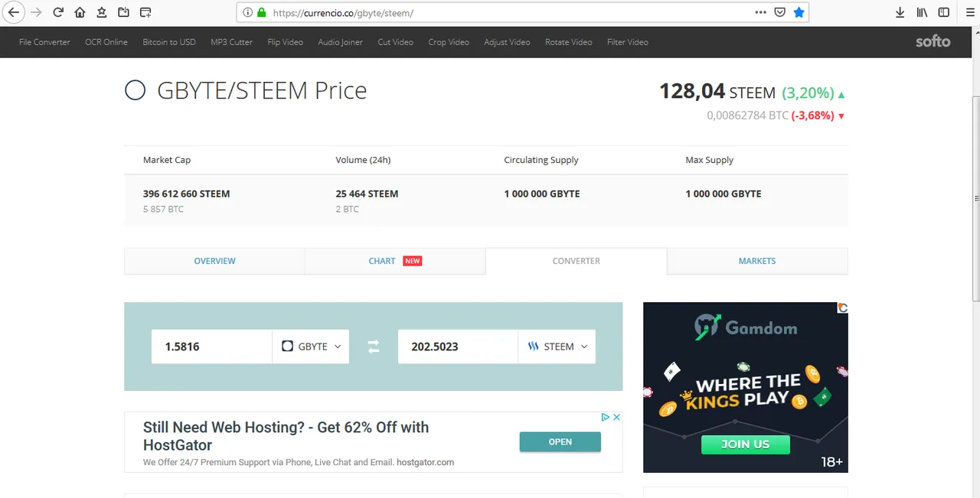Toggle the sidebar view icon

click(x=944, y=12)
